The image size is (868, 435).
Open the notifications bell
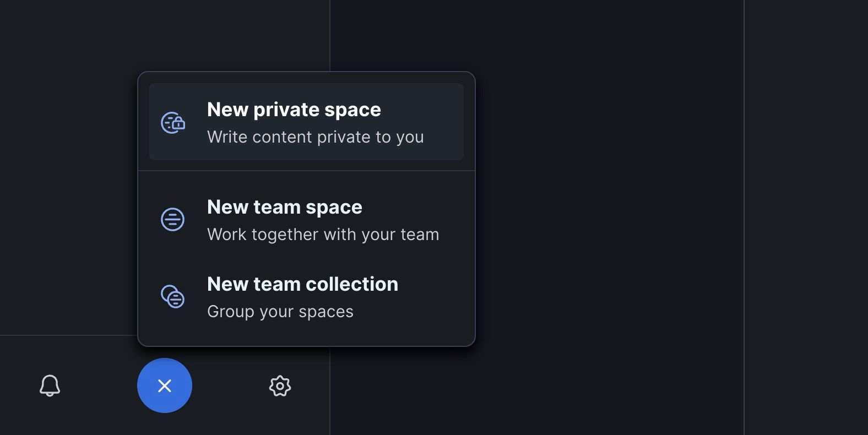coord(50,385)
